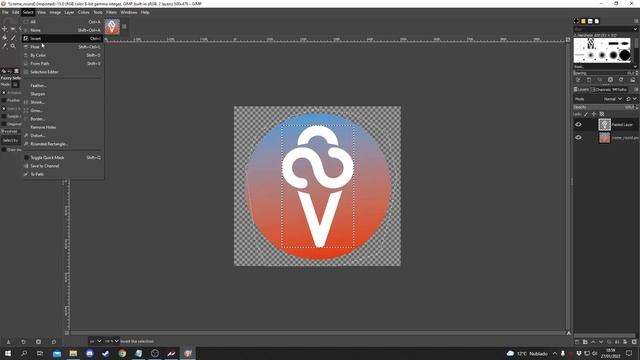The image size is (640, 360).
Task: Select the Move tool in toolbox
Action: point(4,29)
